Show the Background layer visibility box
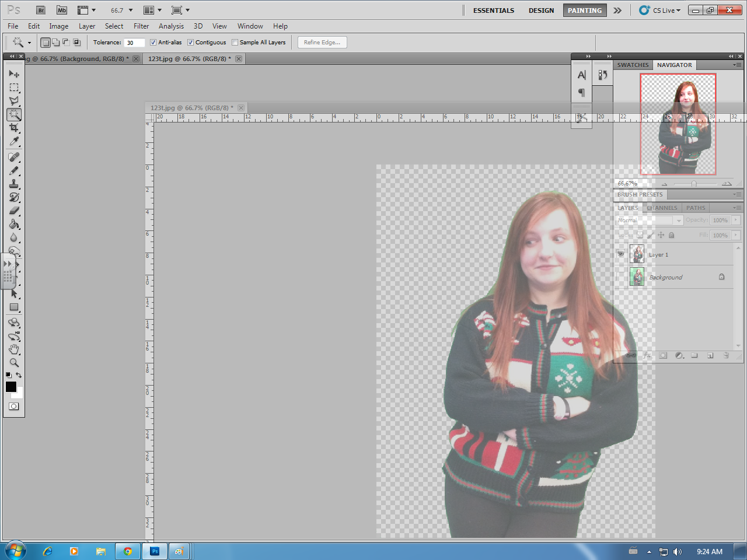 [620, 276]
